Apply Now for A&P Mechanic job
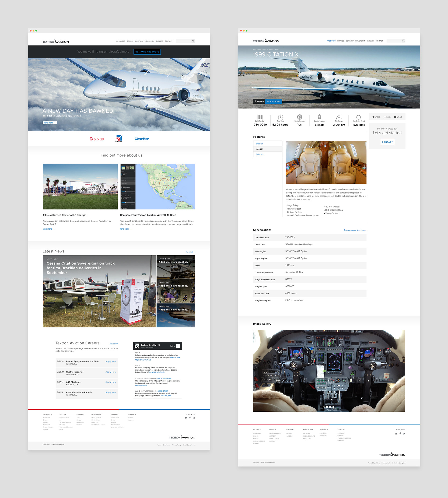448x498 pixels. [x=111, y=382]
